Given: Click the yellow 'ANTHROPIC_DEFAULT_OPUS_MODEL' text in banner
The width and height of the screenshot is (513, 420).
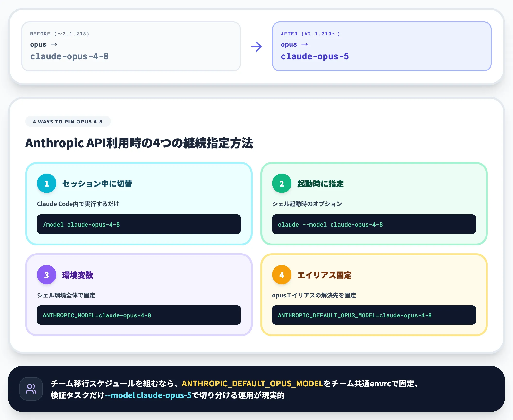Looking at the screenshot, I should pos(252,384).
